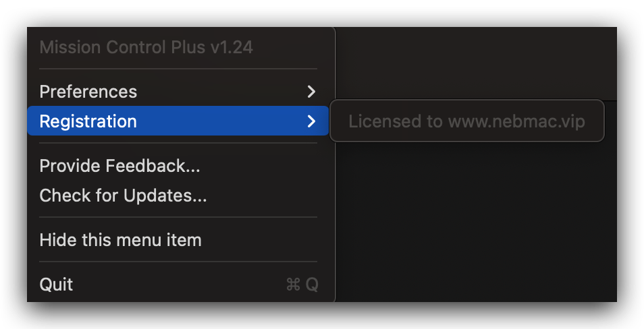Screen dimensions: 644x329
Task: Click the separator line below the version header
Action: [x=178, y=69]
